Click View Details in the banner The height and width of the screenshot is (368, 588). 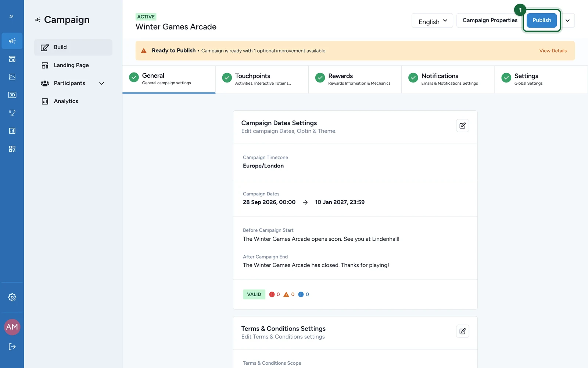[553, 51]
